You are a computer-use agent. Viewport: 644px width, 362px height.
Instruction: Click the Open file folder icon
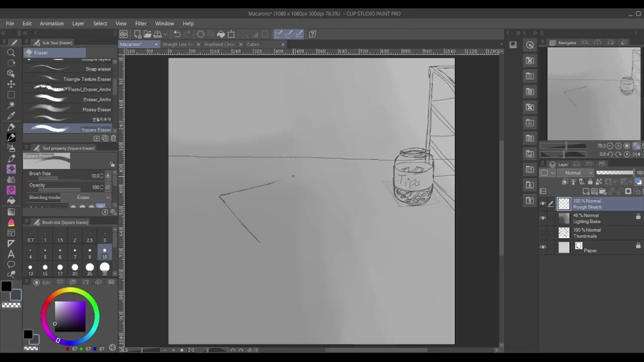click(147, 34)
